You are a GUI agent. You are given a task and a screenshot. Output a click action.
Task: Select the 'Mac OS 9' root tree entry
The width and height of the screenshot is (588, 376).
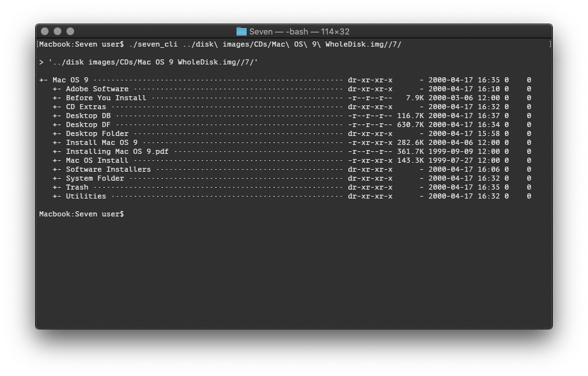pos(70,80)
